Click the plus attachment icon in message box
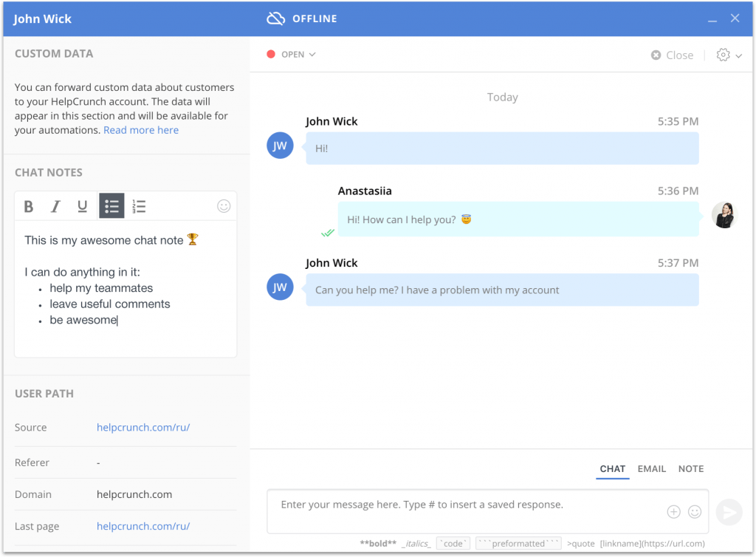756x557 pixels. point(673,512)
